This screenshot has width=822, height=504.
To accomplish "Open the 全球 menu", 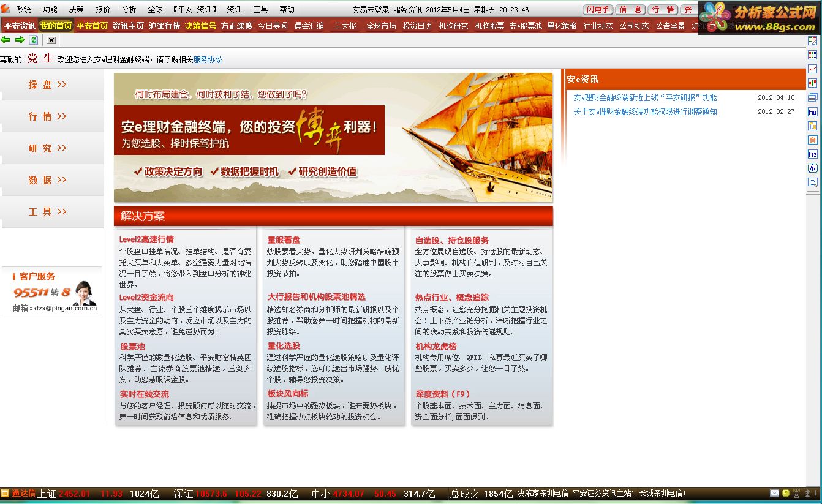I will [156, 9].
